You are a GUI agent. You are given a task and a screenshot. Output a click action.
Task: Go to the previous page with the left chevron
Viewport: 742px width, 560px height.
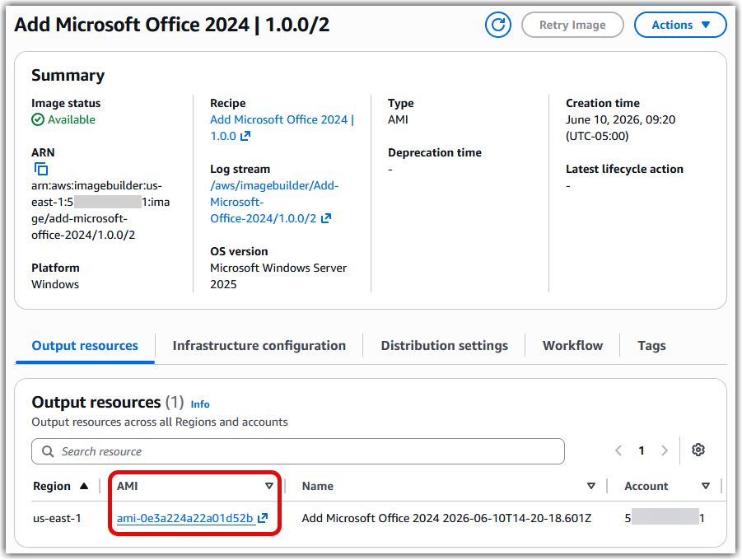point(618,450)
